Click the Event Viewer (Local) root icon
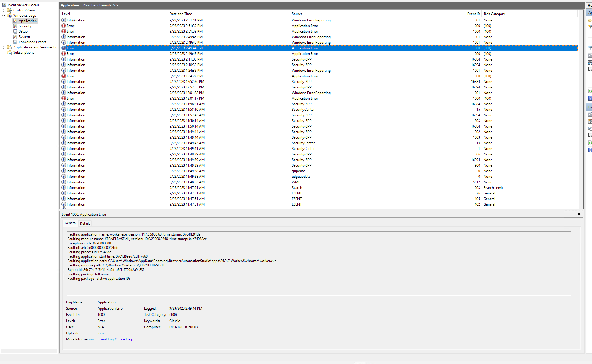 click(4, 5)
